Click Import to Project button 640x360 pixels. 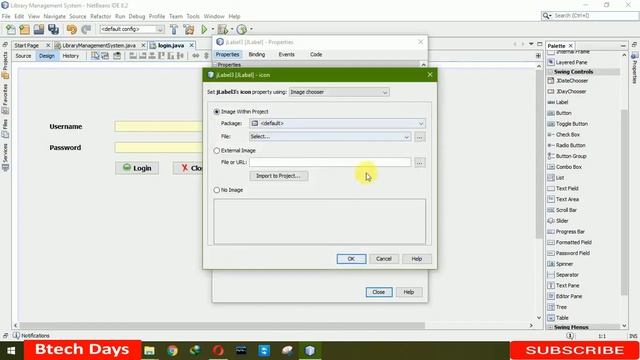click(x=279, y=176)
